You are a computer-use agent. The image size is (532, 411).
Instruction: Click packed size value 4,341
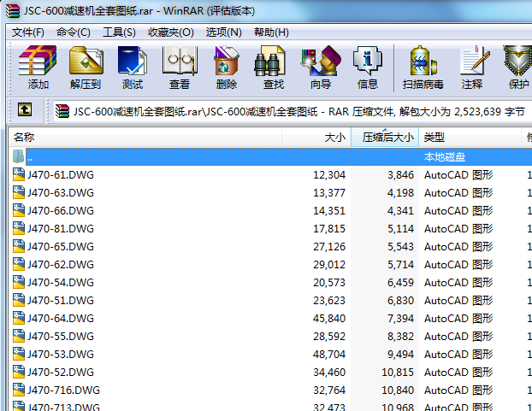coord(400,211)
